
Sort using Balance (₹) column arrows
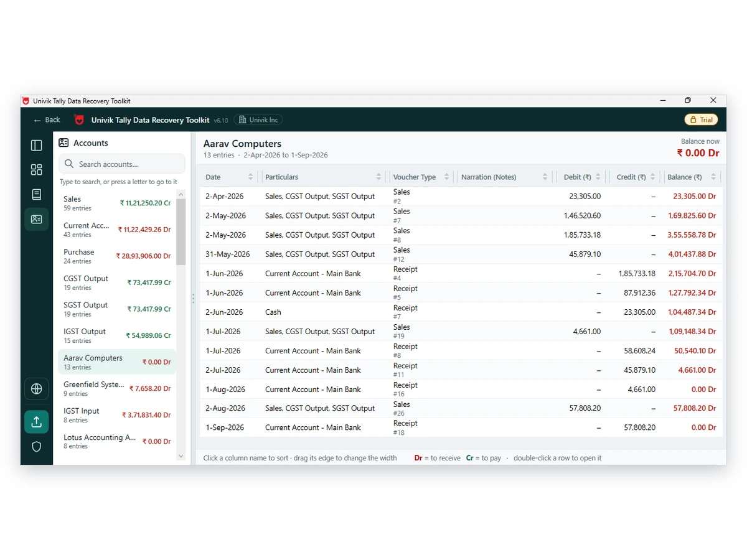714,177
